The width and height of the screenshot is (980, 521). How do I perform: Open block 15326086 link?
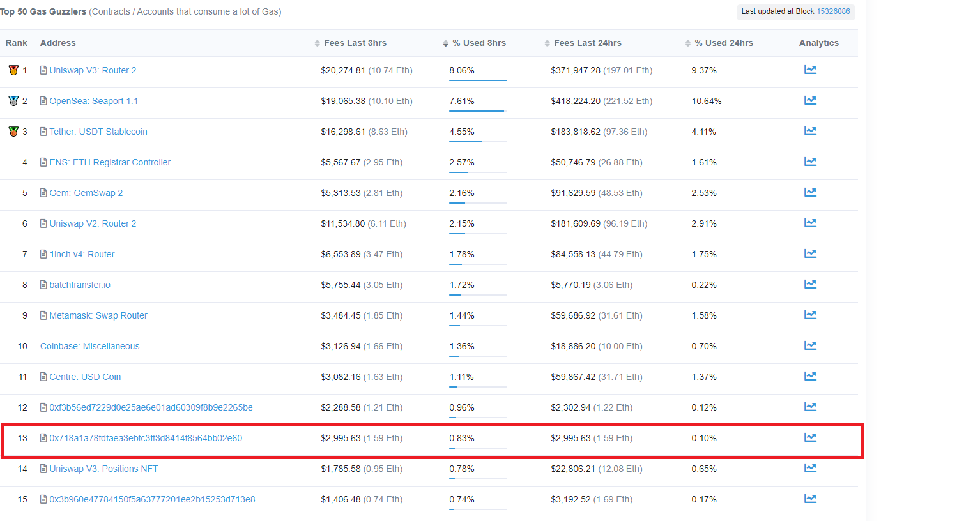(x=833, y=11)
